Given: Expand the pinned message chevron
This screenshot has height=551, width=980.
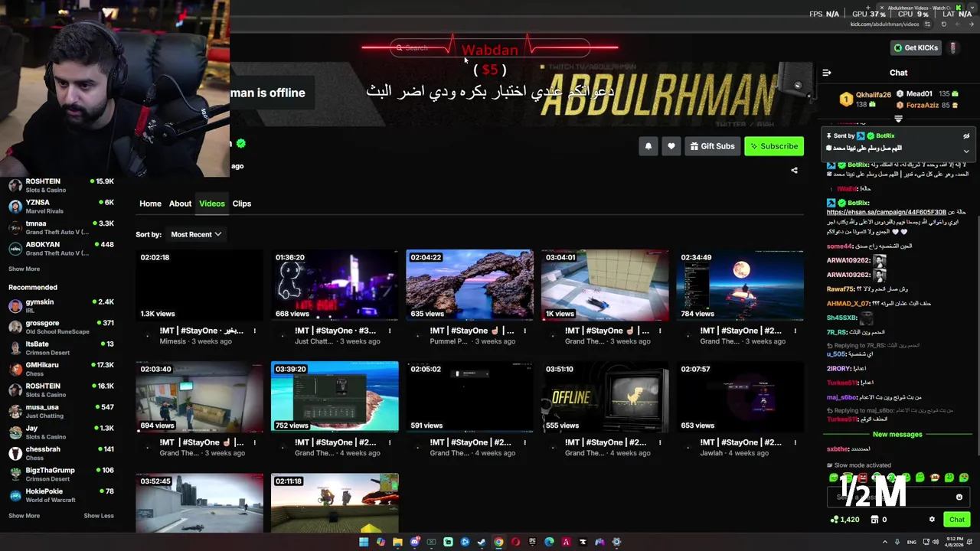Looking at the screenshot, I should pos(966,151).
